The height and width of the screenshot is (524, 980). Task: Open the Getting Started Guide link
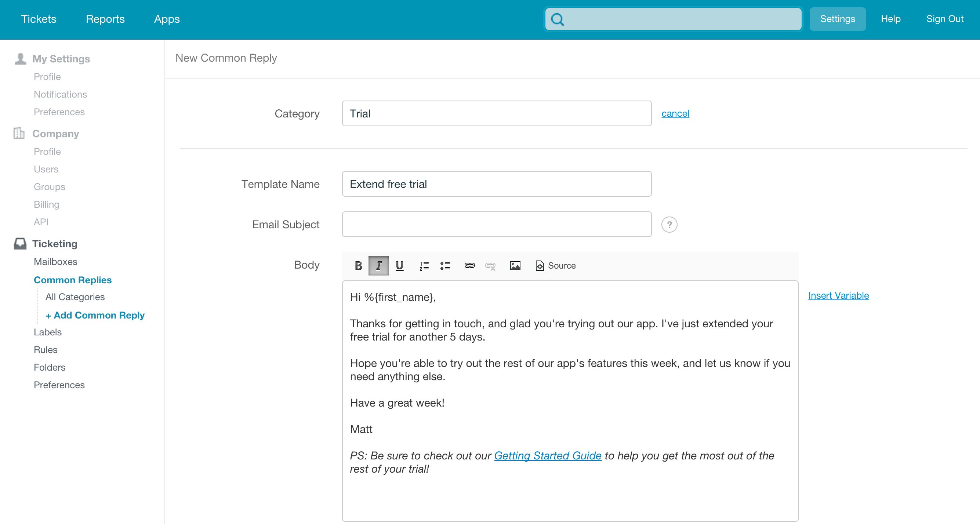tap(548, 455)
